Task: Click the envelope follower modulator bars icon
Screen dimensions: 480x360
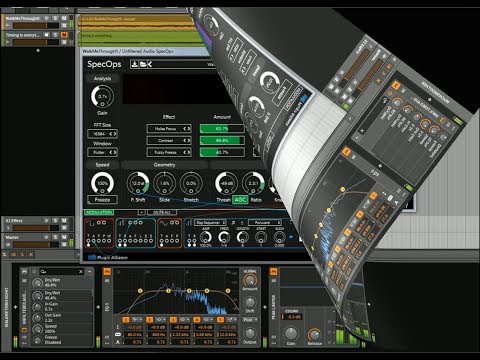Action: 121,223
